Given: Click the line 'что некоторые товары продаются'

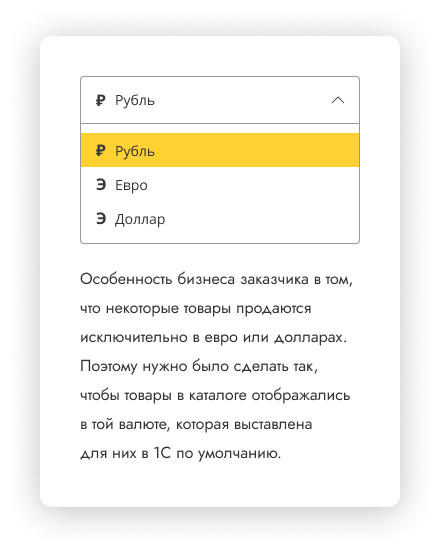Looking at the screenshot, I should click(196, 309).
